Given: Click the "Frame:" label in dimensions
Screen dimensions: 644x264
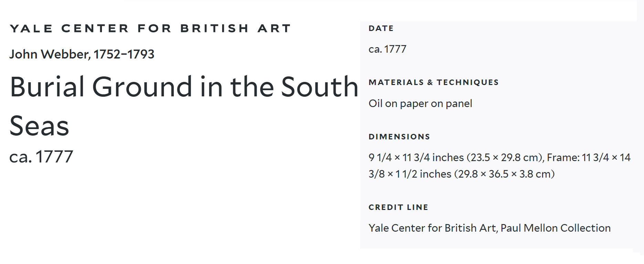Looking at the screenshot, I should click(563, 158).
